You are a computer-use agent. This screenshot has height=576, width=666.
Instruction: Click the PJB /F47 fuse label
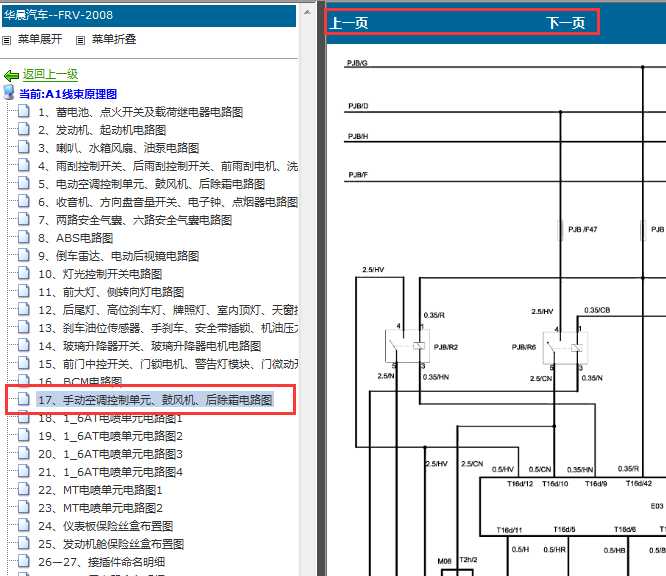(582, 229)
